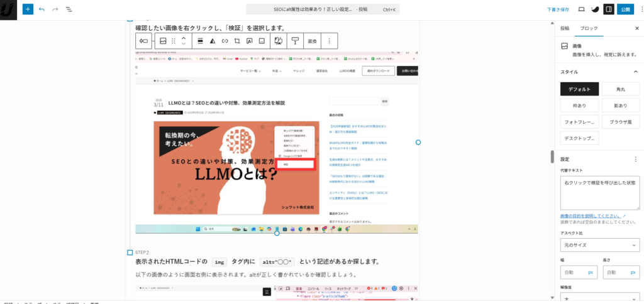
Task: Select the STEP 1 step block checkbox outline
Action: tap(130, 19)
